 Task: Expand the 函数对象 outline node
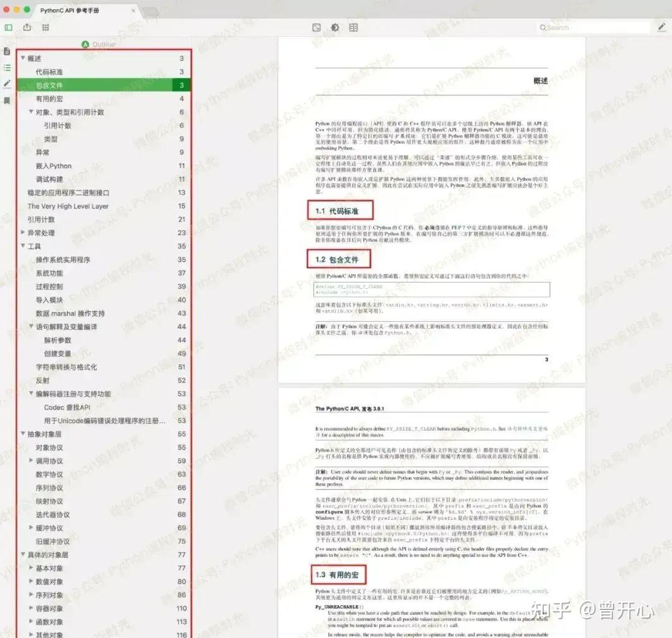(31, 621)
